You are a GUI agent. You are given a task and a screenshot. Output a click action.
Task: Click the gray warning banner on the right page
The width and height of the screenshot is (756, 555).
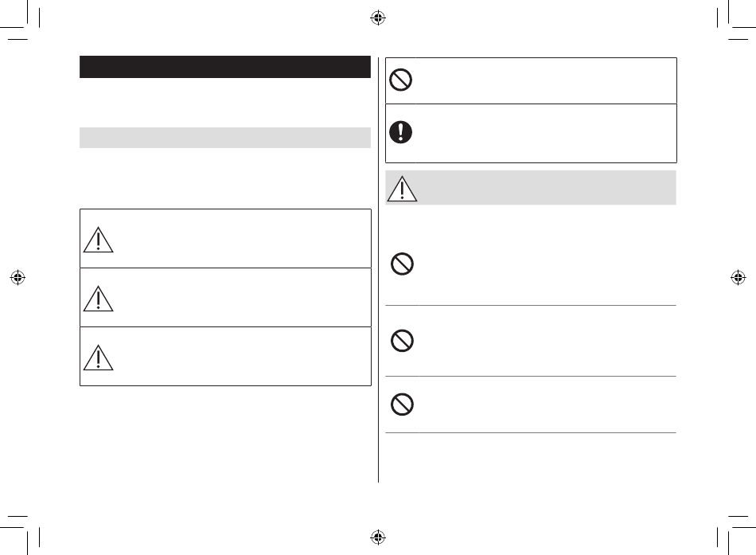(531, 188)
